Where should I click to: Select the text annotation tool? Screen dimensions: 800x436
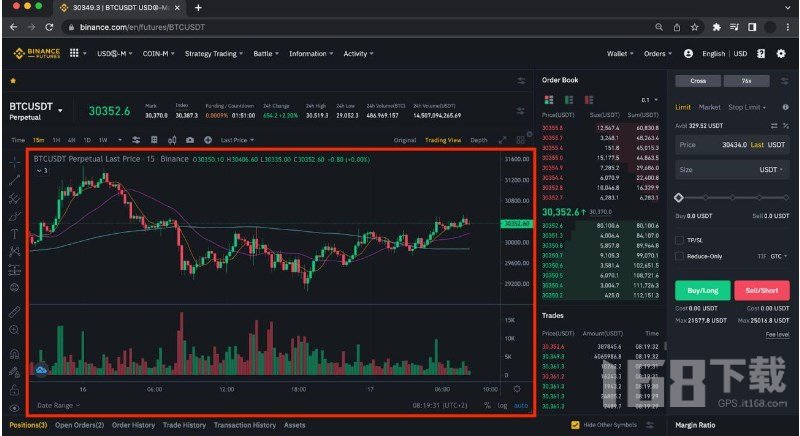pyautogui.click(x=14, y=234)
